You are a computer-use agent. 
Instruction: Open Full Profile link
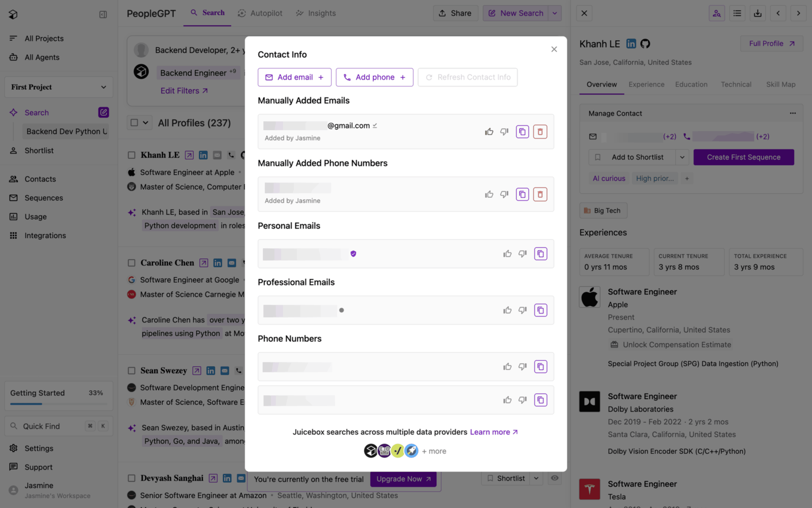(x=771, y=44)
